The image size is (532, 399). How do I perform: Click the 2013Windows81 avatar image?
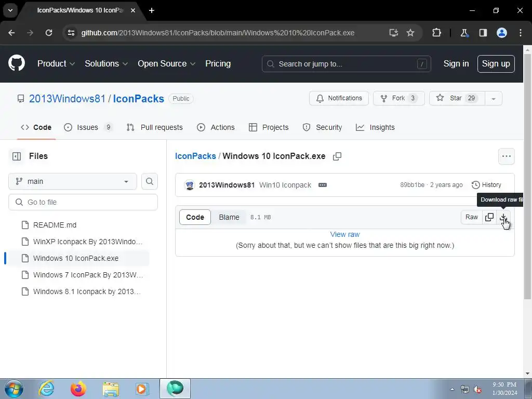(190, 185)
